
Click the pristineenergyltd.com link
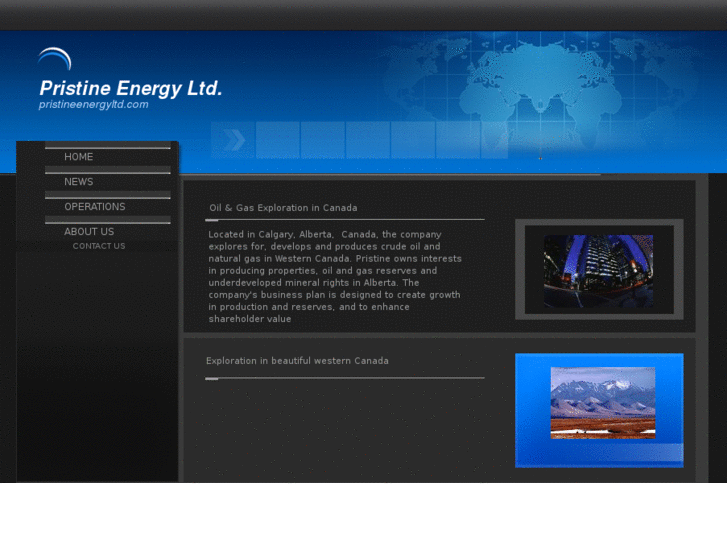[94, 104]
